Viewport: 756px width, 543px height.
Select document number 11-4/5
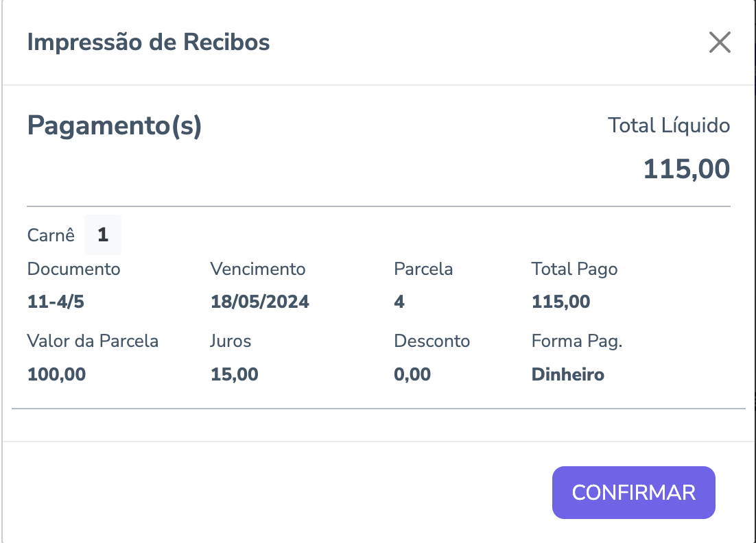pyautogui.click(x=56, y=302)
